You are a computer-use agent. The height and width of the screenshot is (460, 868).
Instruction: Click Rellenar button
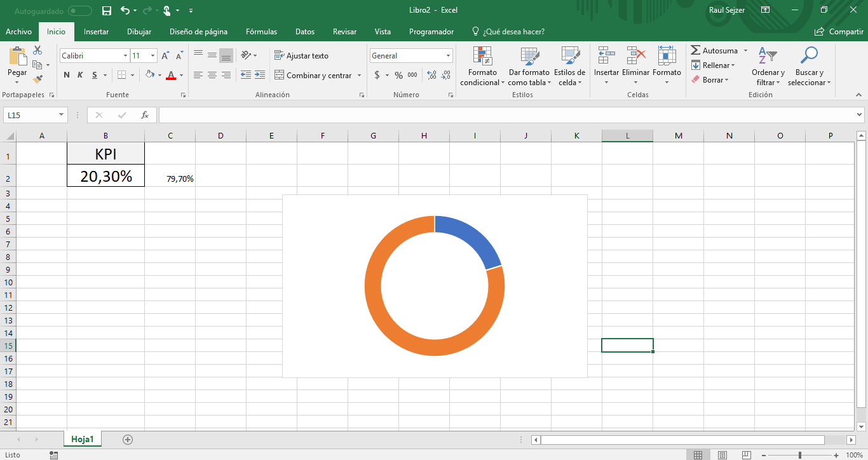(713, 65)
